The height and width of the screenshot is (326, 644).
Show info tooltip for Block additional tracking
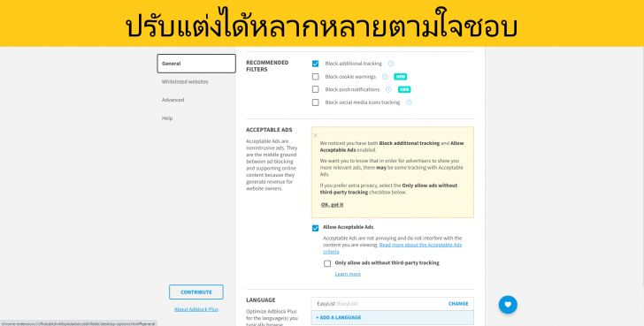pyautogui.click(x=391, y=64)
